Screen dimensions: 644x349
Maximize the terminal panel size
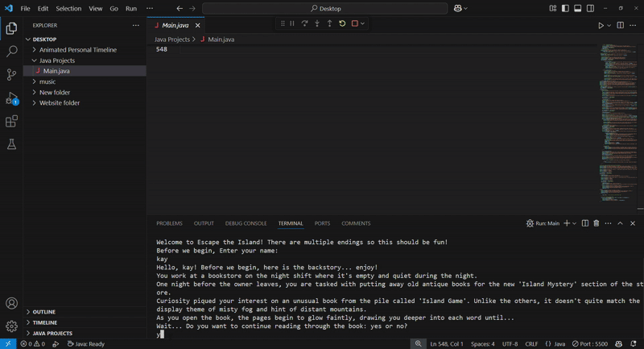click(x=620, y=223)
